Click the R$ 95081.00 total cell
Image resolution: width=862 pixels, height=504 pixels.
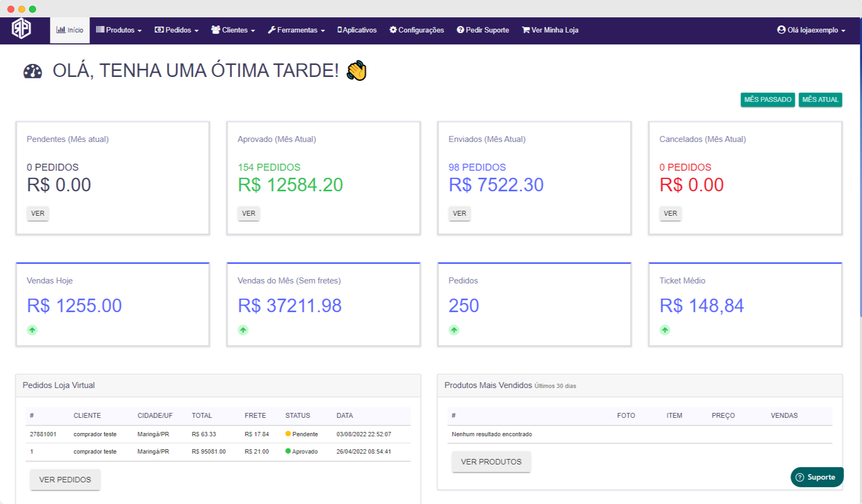tap(209, 451)
